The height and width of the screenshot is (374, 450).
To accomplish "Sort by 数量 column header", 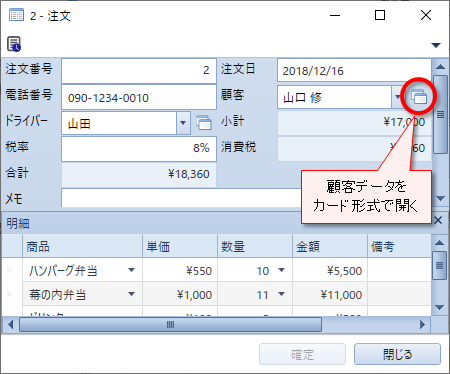I will (255, 246).
